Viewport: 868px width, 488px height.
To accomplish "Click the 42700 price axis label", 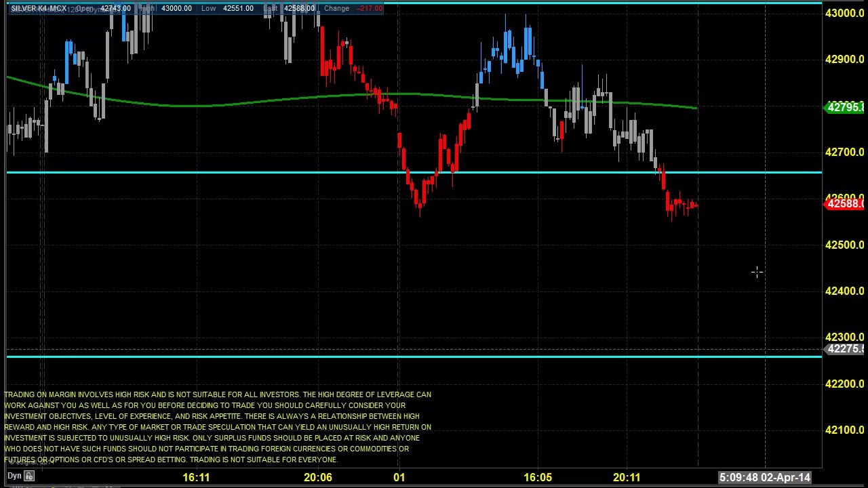I will click(844, 152).
